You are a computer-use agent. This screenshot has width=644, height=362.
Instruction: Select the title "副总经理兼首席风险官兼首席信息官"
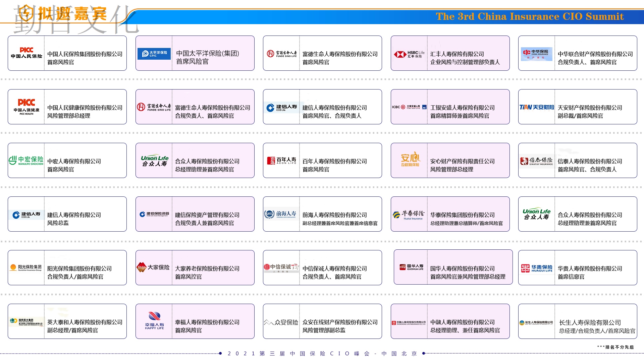(x=340, y=223)
